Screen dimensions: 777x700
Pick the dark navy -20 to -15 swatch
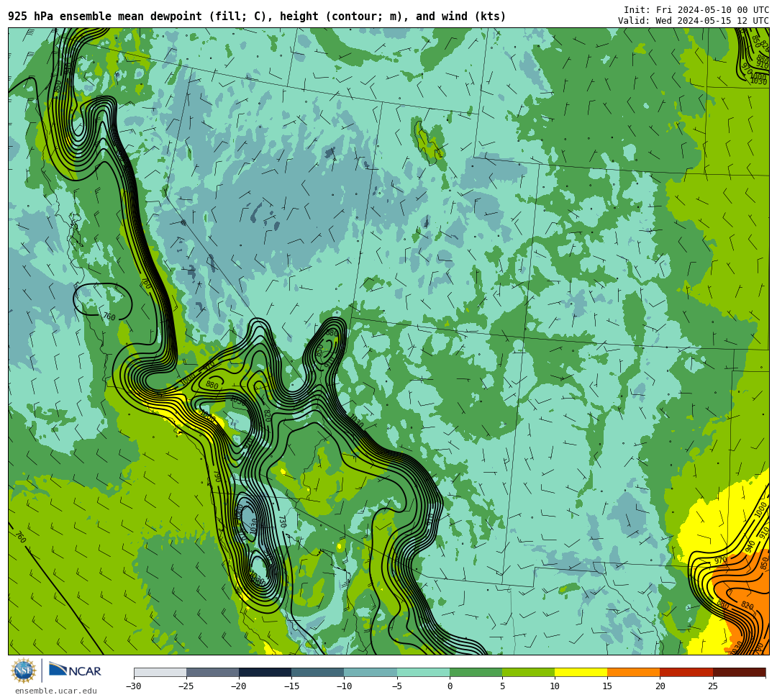coord(265,672)
